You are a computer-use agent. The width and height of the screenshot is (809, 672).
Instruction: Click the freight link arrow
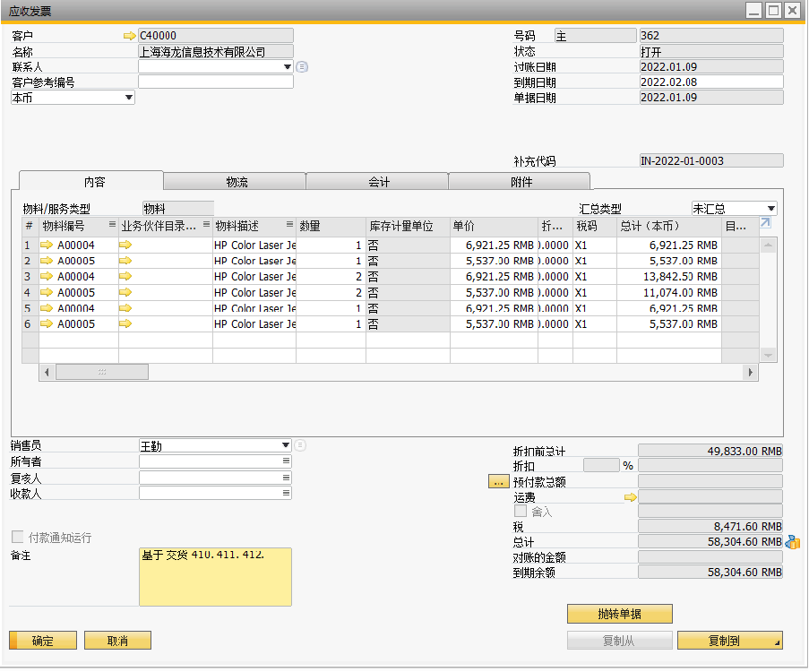click(x=630, y=497)
